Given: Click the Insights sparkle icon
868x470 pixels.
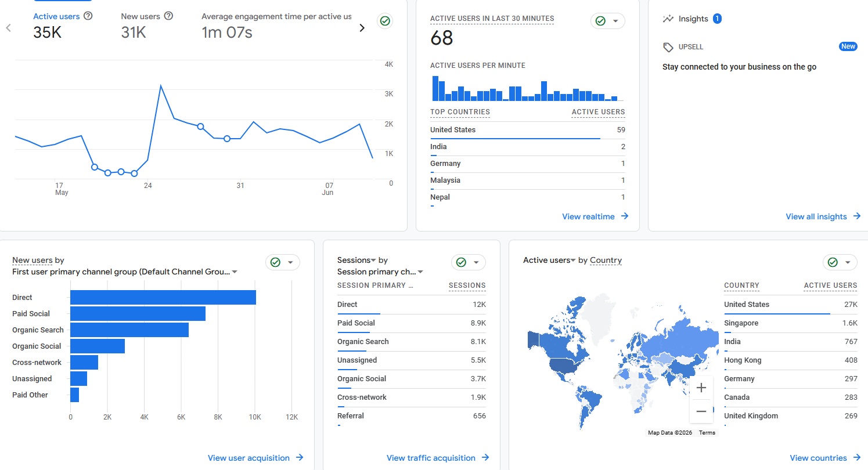Looking at the screenshot, I should pos(668,19).
